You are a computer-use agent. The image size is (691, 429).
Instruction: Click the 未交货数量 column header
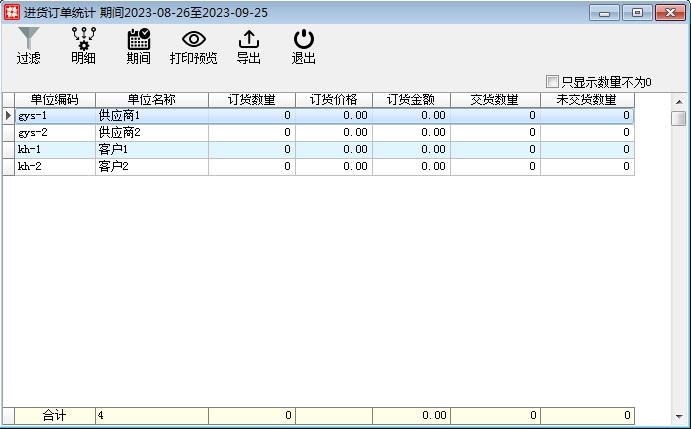coord(586,100)
